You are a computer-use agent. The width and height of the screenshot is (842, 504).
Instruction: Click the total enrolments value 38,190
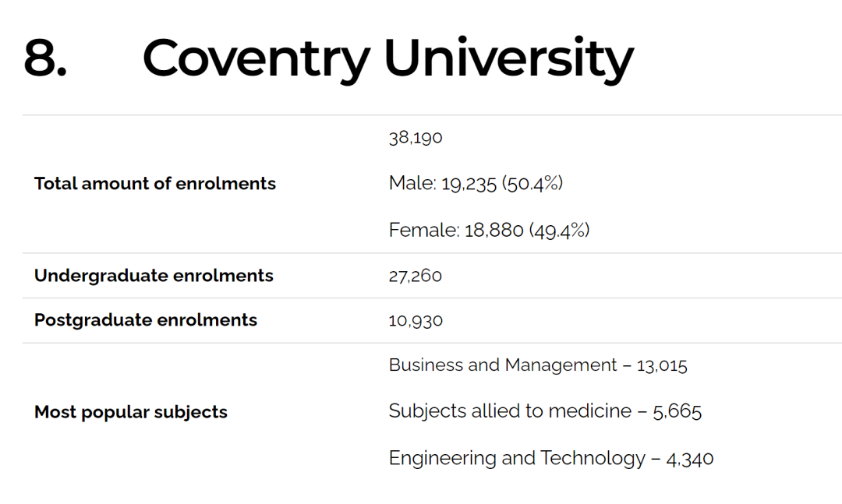coord(416,137)
